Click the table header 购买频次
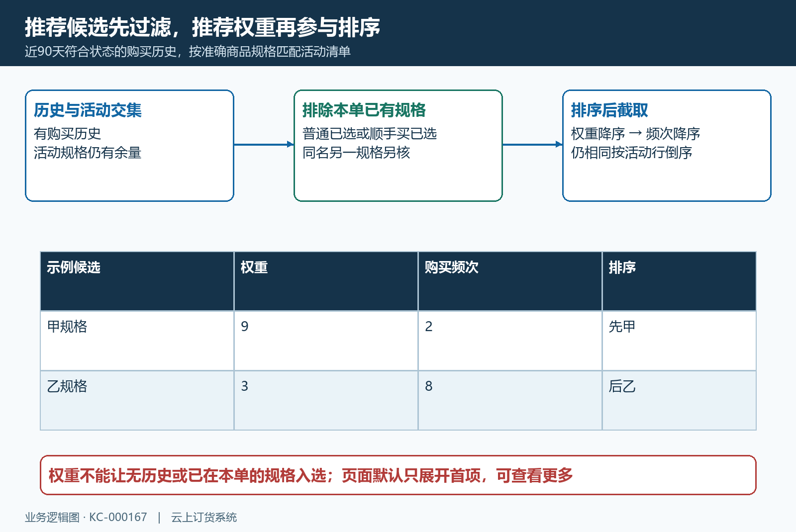This screenshot has height=532, width=796. coord(510,281)
